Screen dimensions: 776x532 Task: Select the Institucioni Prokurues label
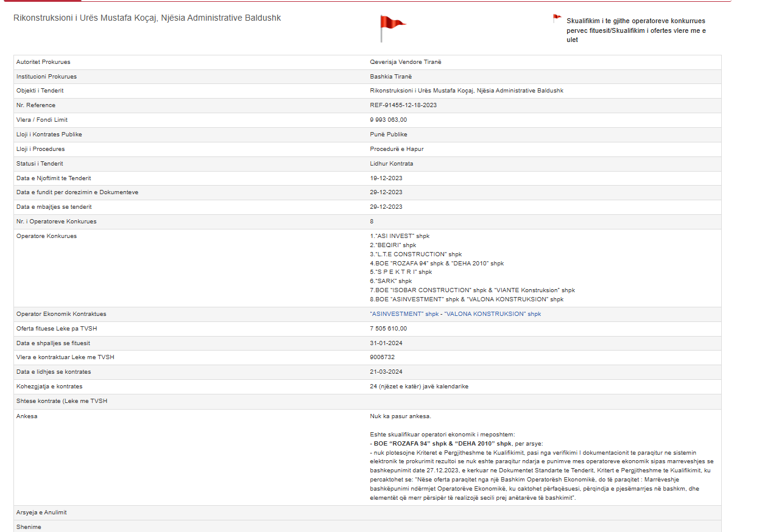coord(46,77)
